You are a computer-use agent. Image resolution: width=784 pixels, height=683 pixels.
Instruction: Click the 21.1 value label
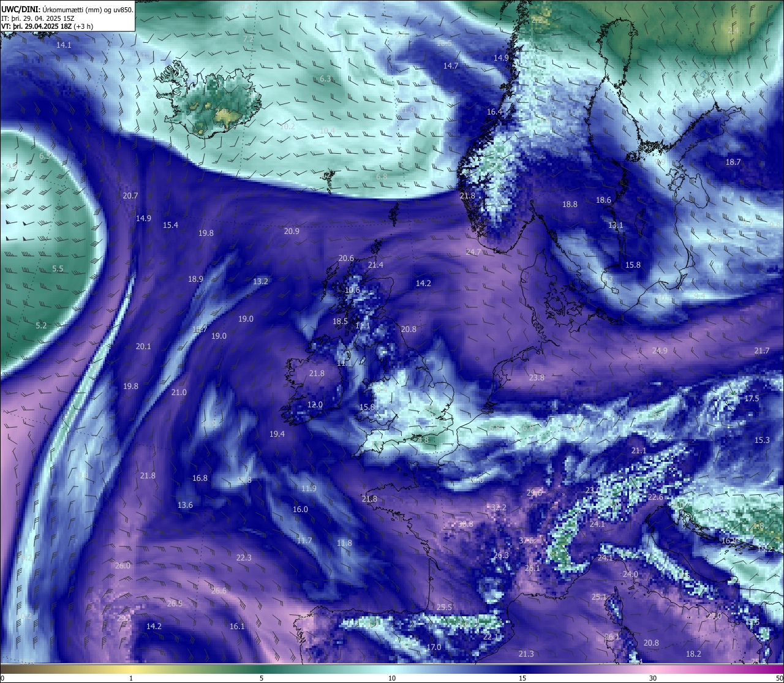pyautogui.click(x=639, y=451)
